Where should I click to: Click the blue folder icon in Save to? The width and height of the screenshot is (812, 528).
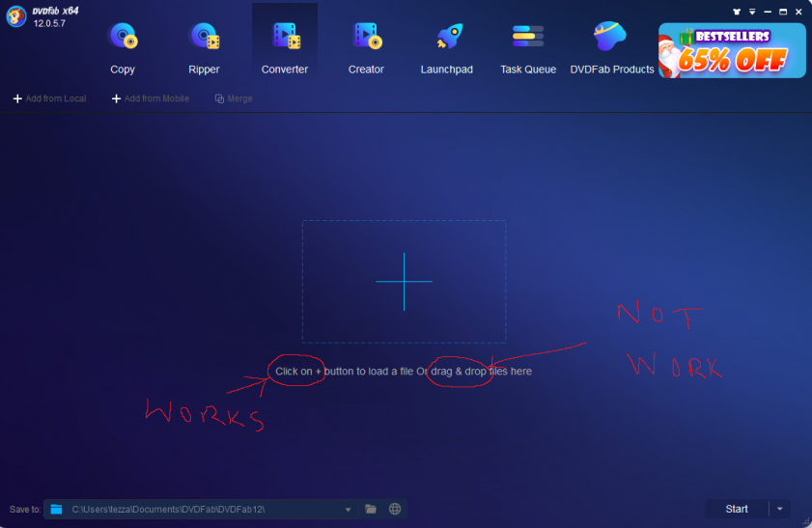tap(56, 510)
